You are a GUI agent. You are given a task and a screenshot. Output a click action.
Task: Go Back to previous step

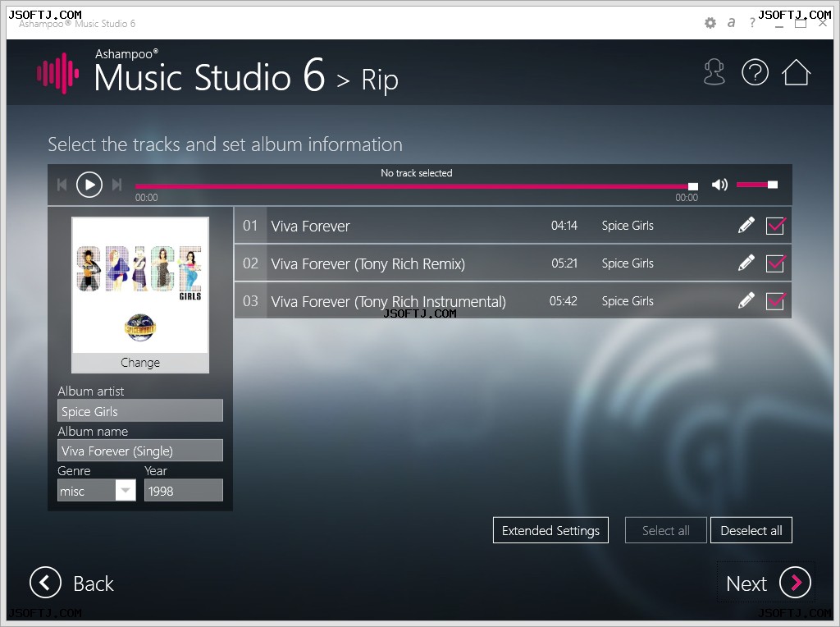72,583
